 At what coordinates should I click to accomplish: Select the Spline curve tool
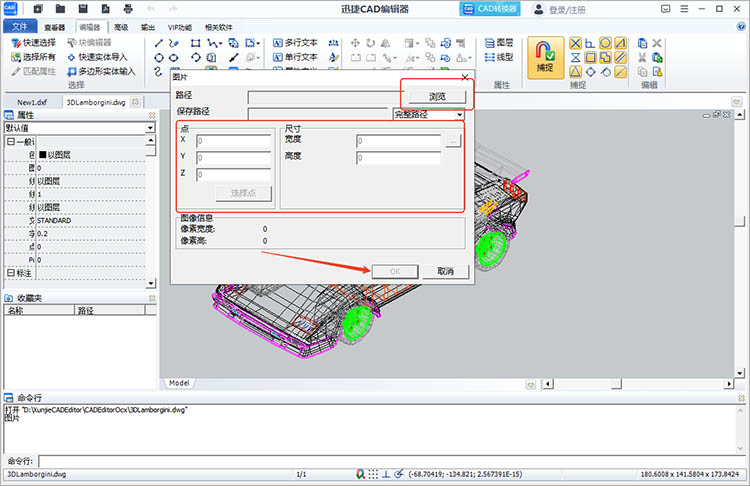pos(158,72)
